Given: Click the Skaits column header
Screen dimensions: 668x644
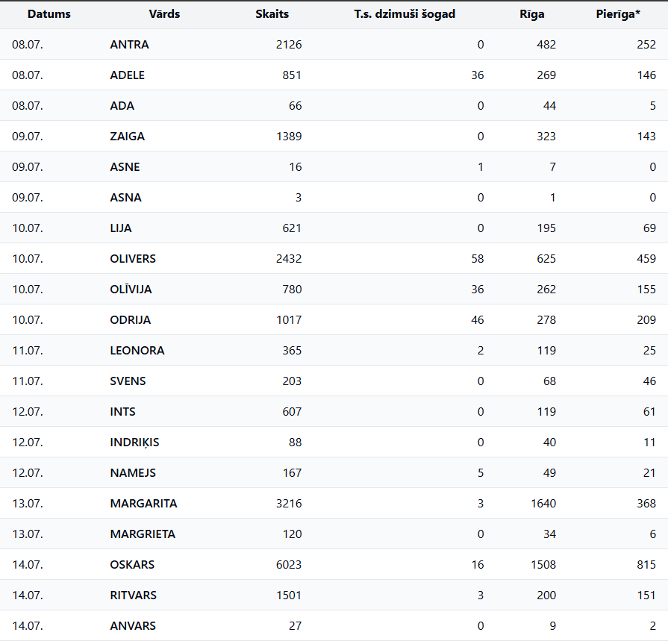Looking at the screenshot, I should click(272, 14).
